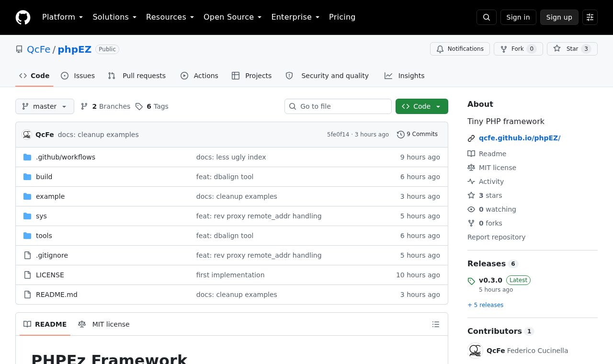Viewport: 613px width, 364px height.
Task: Fork the phpEZ repository
Action: point(518,49)
